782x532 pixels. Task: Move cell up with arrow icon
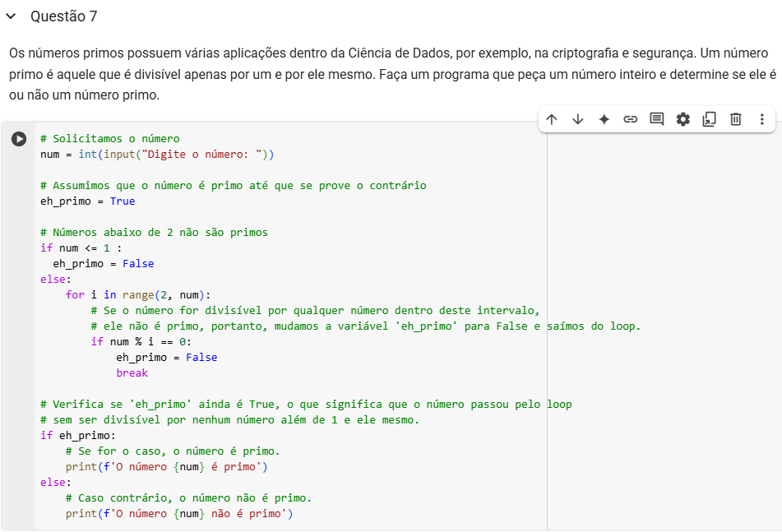[551, 119]
